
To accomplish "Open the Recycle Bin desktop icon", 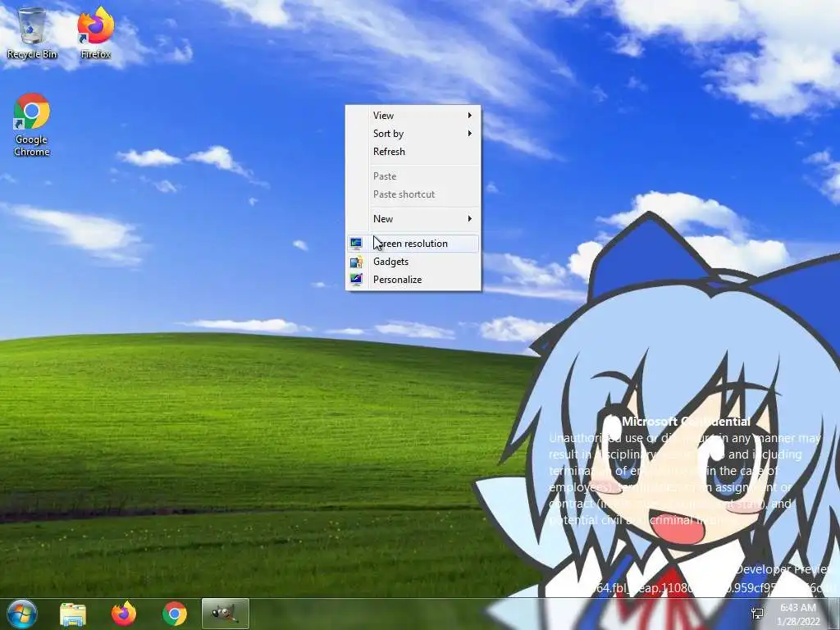I will (32, 33).
